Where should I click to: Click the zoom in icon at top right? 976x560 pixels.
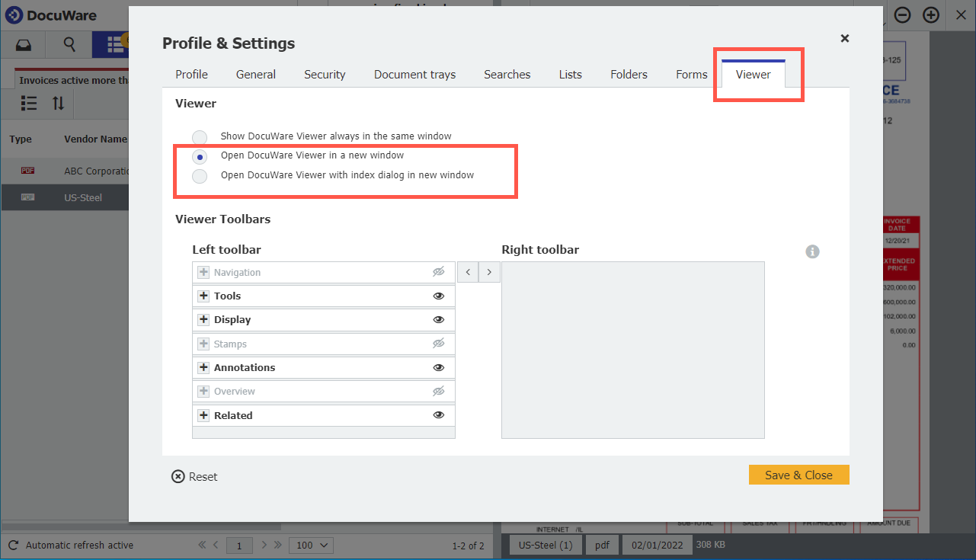(931, 14)
